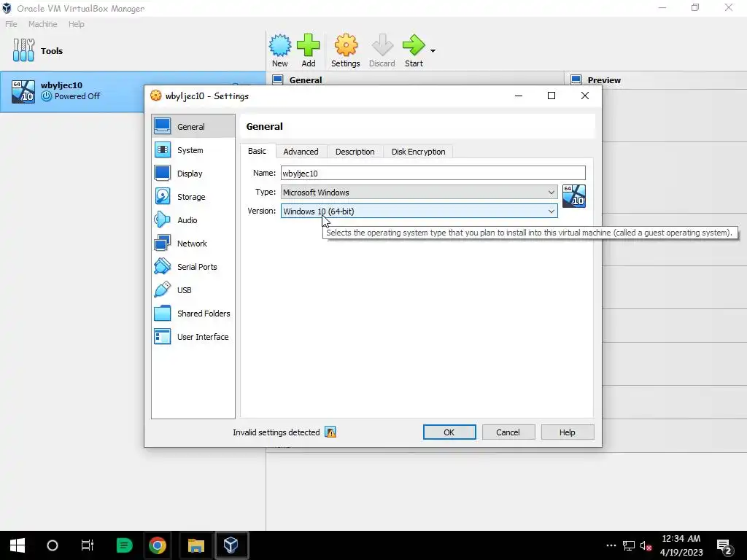Screen dimensions: 747x560
Task: Open Chrome from taskbar
Action: pyautogui.click(x=158, y=545)
